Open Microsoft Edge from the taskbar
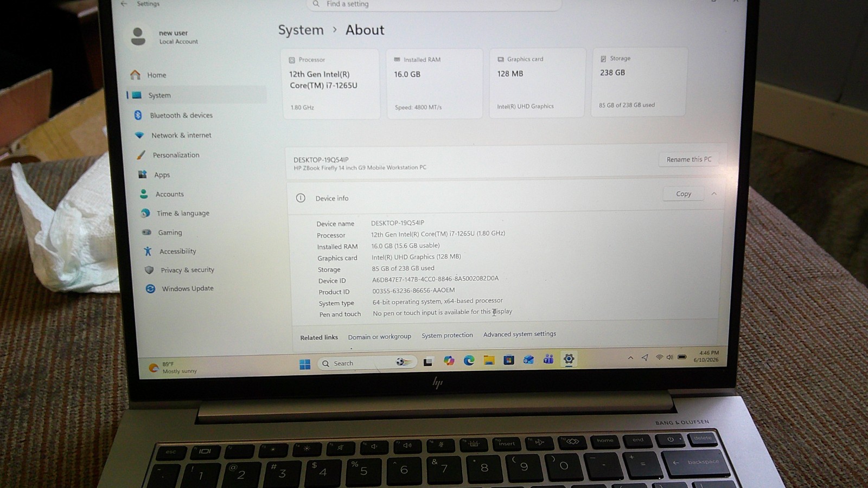Image resolution: width=868 pixels, height=488 pixels. tap(469, 360)
